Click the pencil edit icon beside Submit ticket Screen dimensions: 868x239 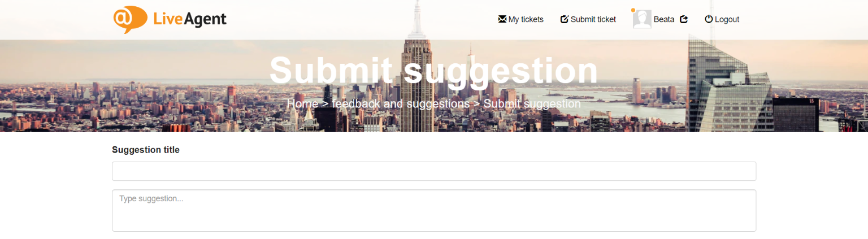point(564,19)
